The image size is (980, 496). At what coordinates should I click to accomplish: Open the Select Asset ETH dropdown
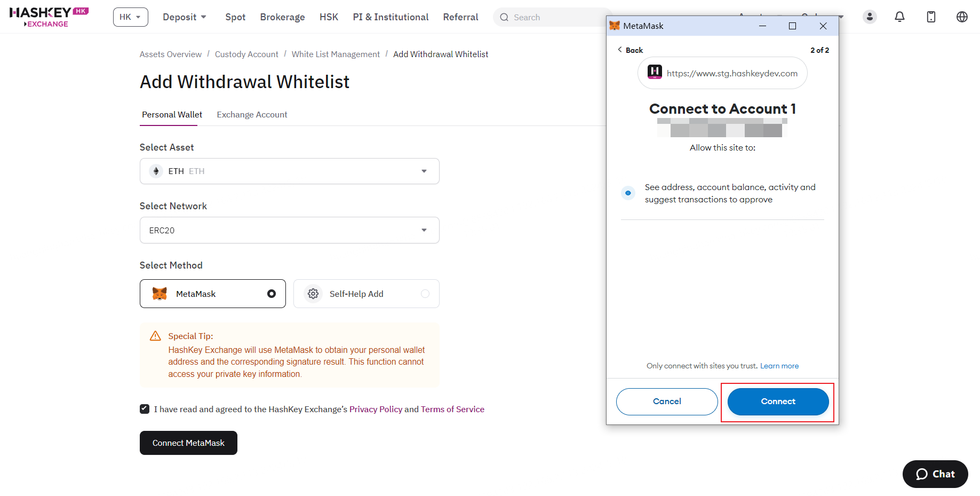pos(290,171)
